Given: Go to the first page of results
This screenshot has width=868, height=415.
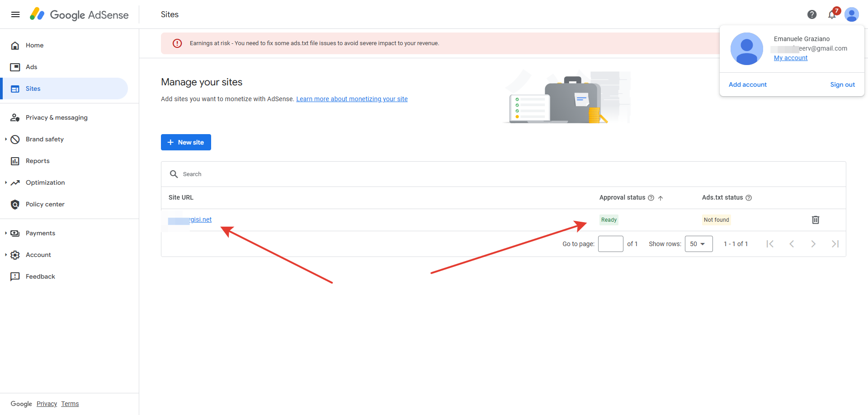Looking at the screenshot, I should point(770,244).
